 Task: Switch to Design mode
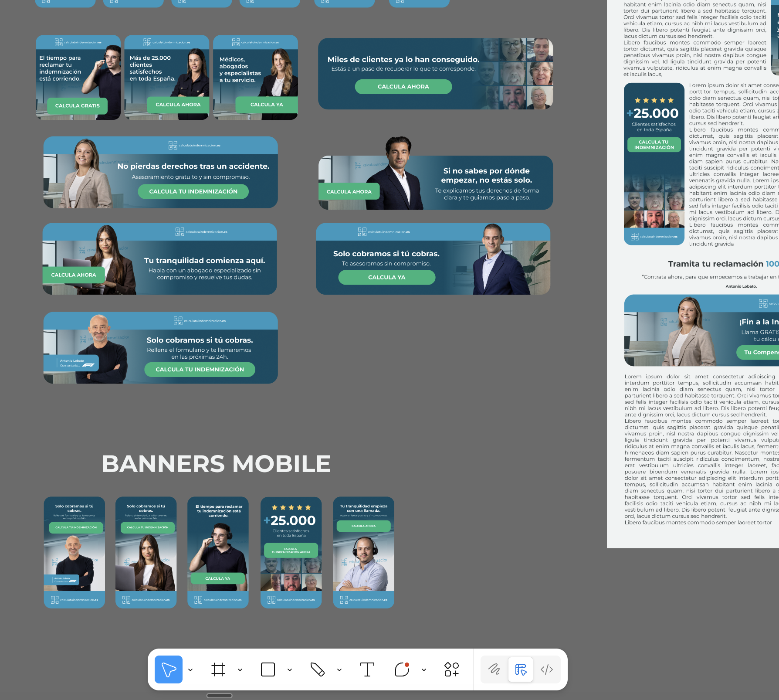521,669
